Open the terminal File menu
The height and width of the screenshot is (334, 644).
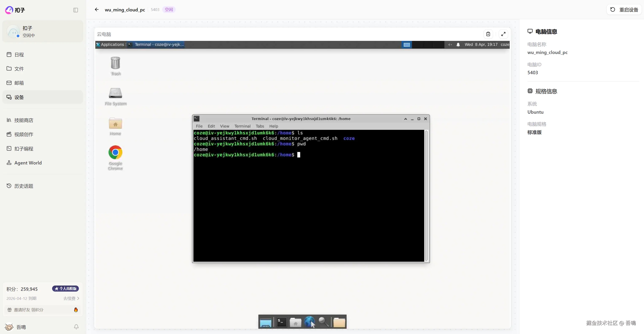199,126
